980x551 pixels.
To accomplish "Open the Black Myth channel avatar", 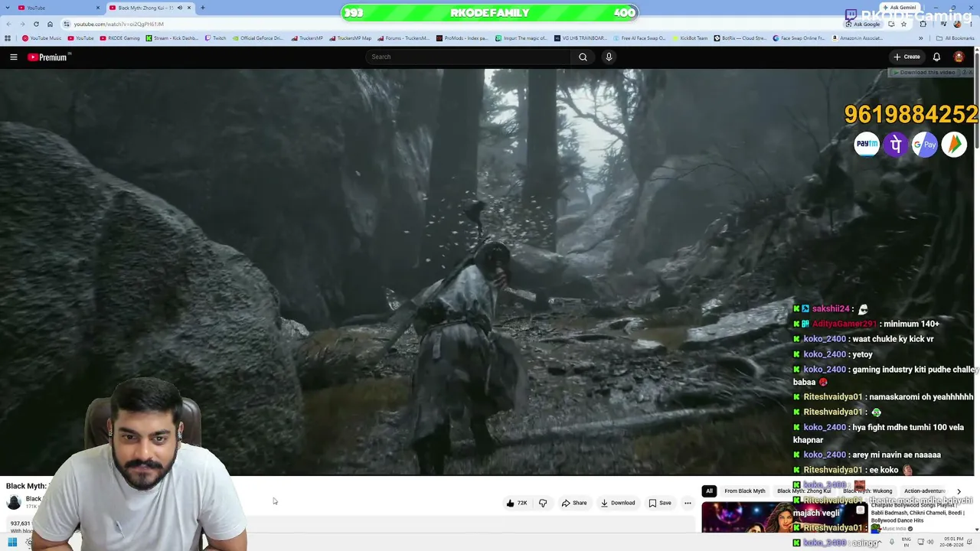I will (x=14, y=502).
